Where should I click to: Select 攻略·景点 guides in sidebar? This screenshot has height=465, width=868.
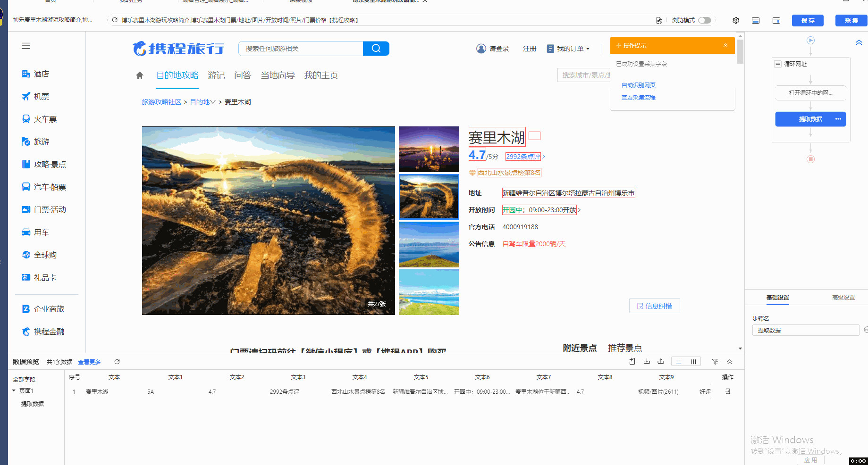click(44, 165)
